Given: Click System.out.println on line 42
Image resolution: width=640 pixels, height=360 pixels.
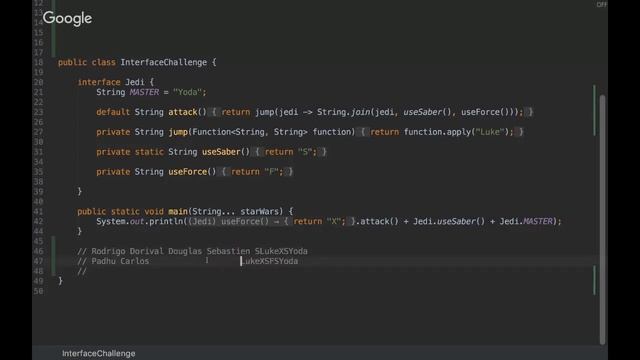Looking at the screenshot, I should coord(139,222).
